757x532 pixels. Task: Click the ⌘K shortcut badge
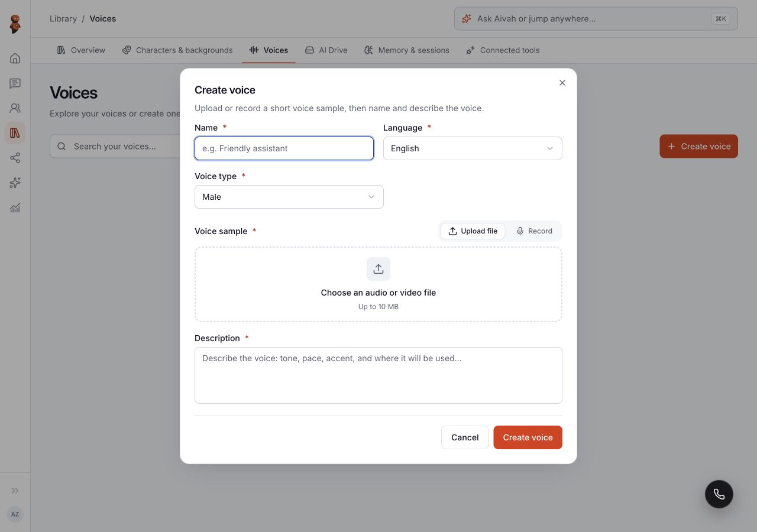pyautogui.click(x=721, y=19)
